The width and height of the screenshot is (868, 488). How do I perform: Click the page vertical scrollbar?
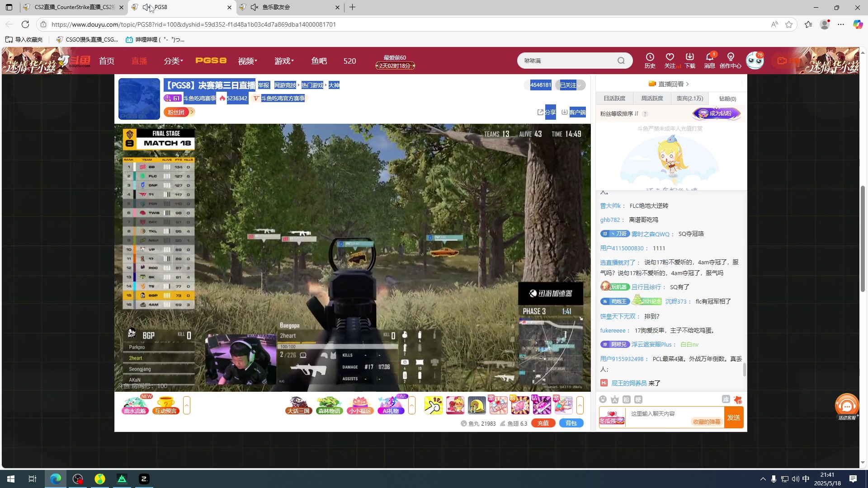(863, 238)
